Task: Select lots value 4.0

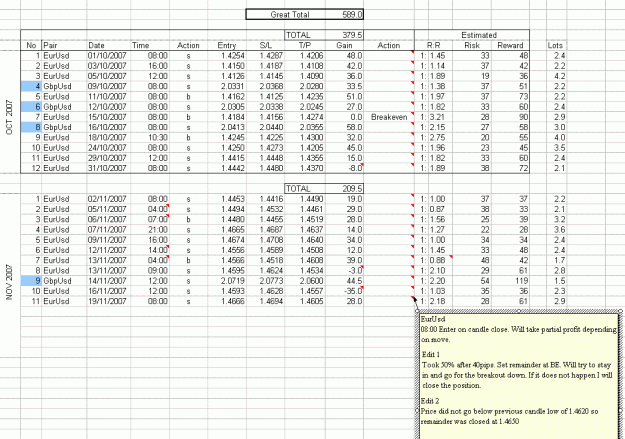Action: coord(556,138)
